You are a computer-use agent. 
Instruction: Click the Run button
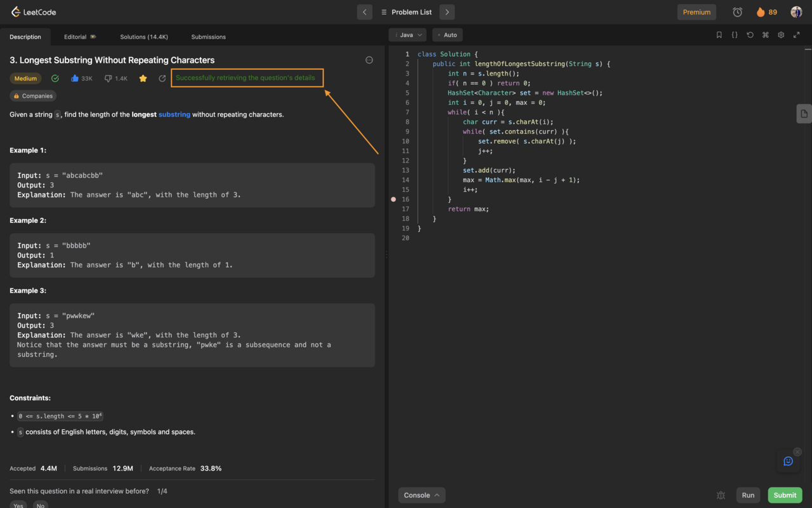[x=748, y=495]
